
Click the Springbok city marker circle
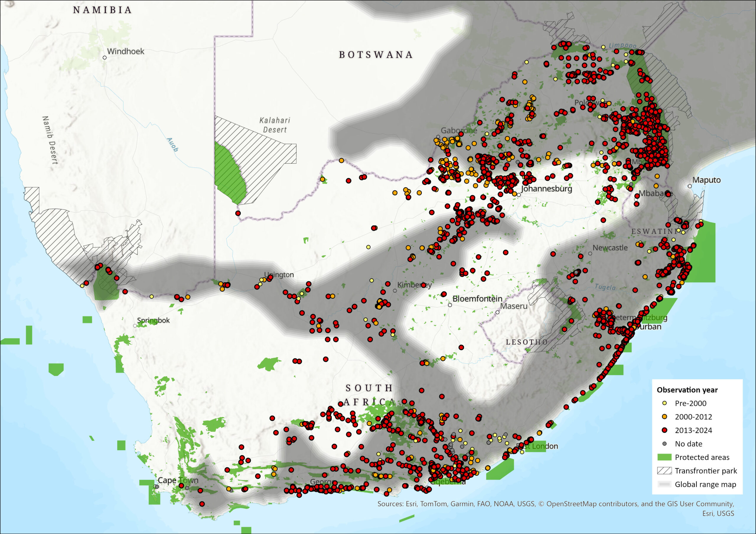point(135,326)
